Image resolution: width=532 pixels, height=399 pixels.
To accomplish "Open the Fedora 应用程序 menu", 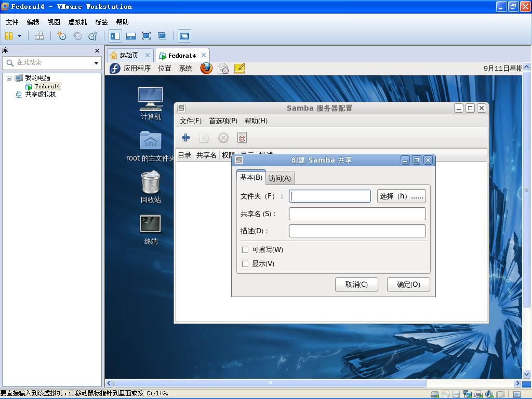I will click(x=137, y=68).
